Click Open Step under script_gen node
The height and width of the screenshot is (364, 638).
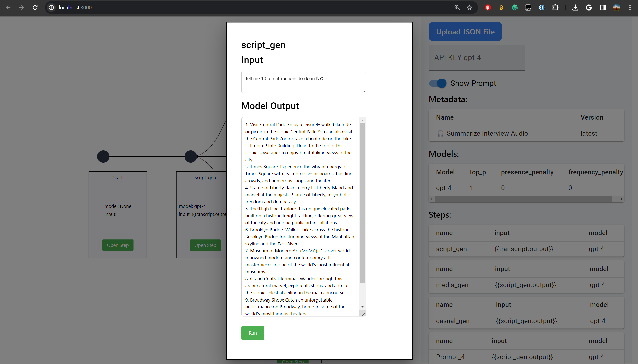[205, 245]
